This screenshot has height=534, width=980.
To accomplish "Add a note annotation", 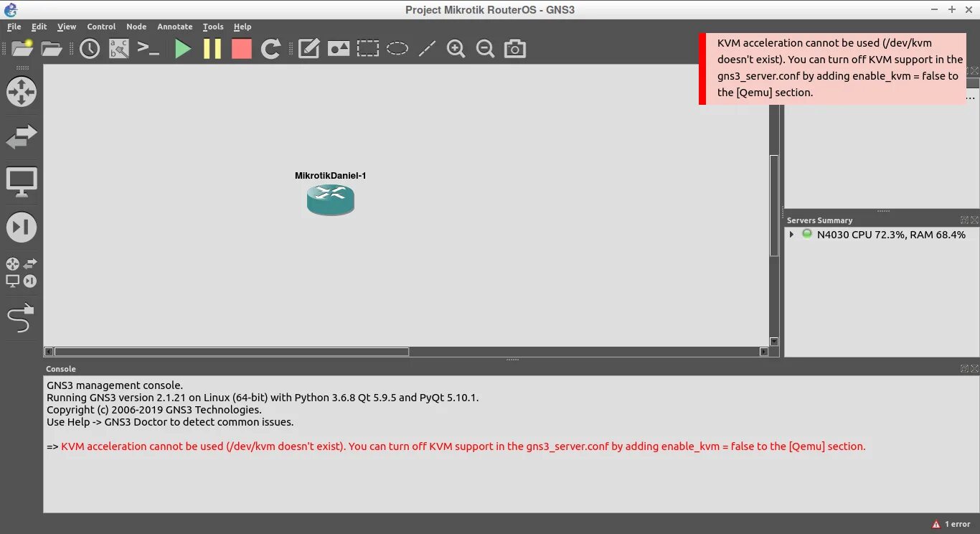I will click(308, 49).
